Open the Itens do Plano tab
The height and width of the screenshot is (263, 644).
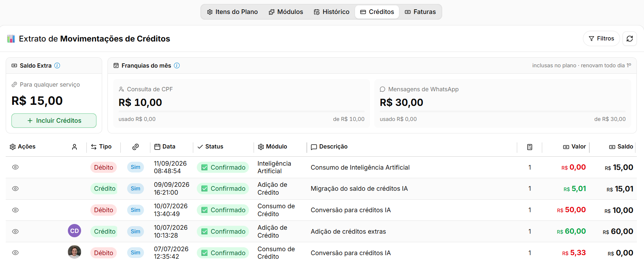click(232, 12)
